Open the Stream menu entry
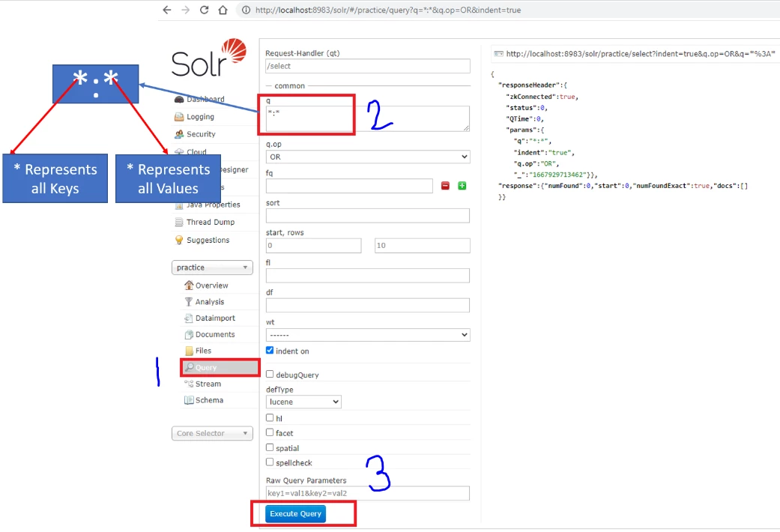 [x=208, y=384]
